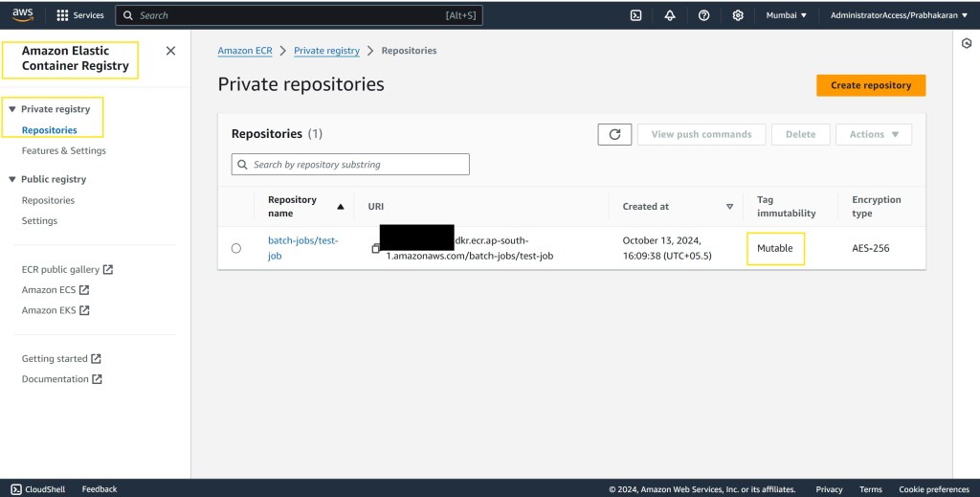The image size is (980, 497).
Task: Open the settings gear icon
Action: (x=738, y=15)
